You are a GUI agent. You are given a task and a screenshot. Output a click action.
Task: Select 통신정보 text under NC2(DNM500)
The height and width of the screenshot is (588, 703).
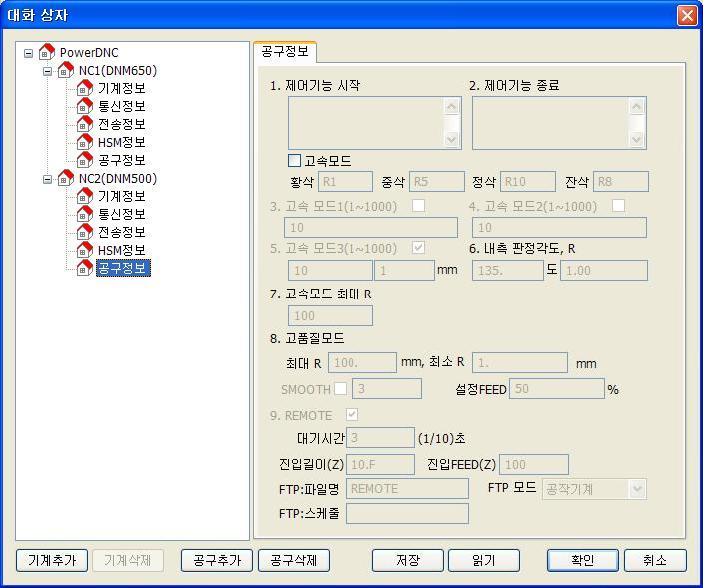[122, 215]
